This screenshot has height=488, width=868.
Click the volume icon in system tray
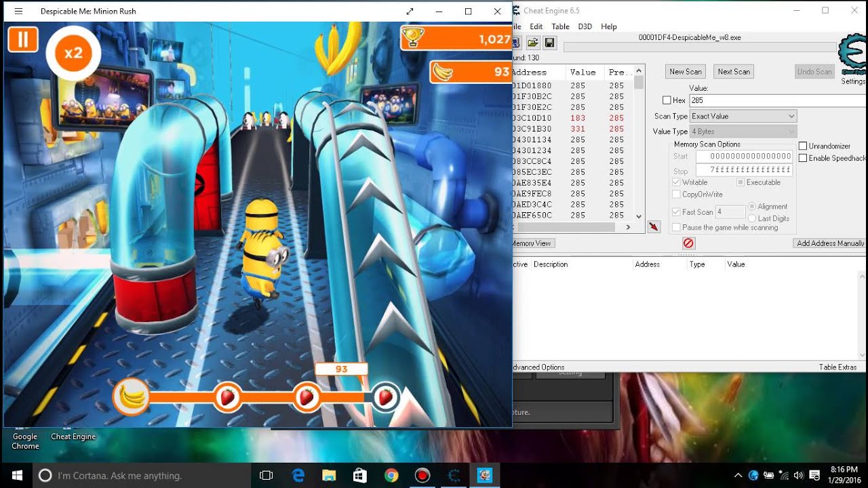tap(799, 475)
